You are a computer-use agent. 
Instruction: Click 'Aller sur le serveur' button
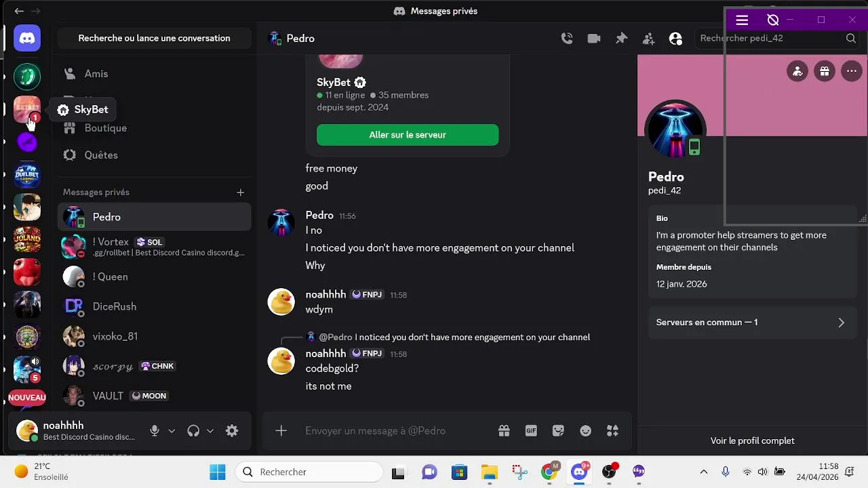[x=408, y=135]
